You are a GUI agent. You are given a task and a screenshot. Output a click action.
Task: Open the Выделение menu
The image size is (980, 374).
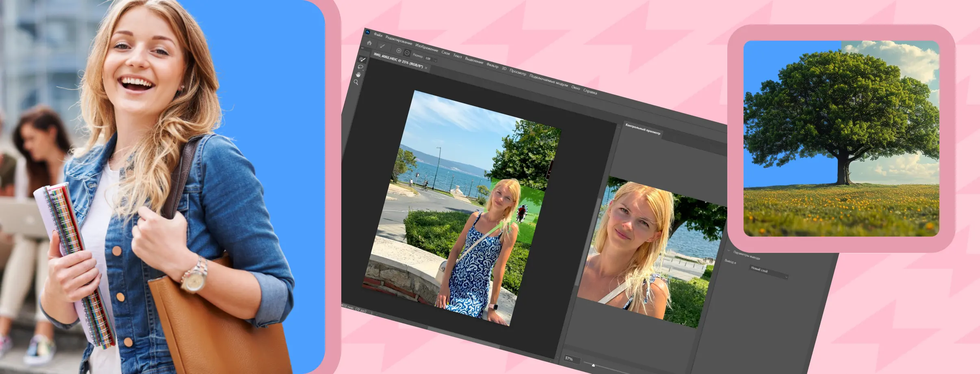tap(474, 61)
